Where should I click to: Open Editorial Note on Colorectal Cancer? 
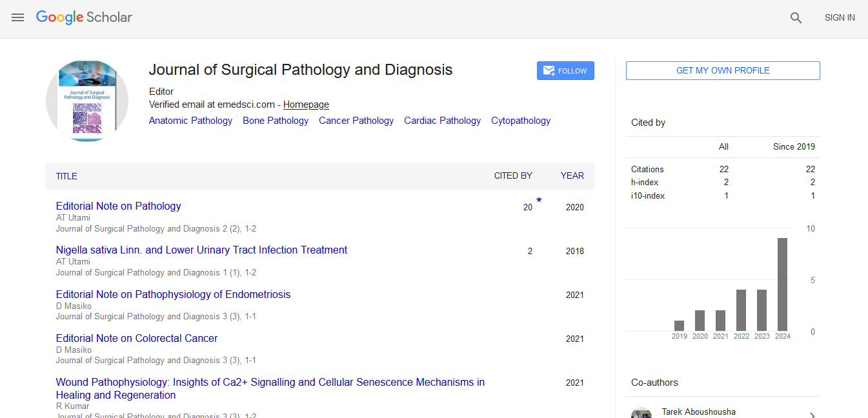pos(137,339)
